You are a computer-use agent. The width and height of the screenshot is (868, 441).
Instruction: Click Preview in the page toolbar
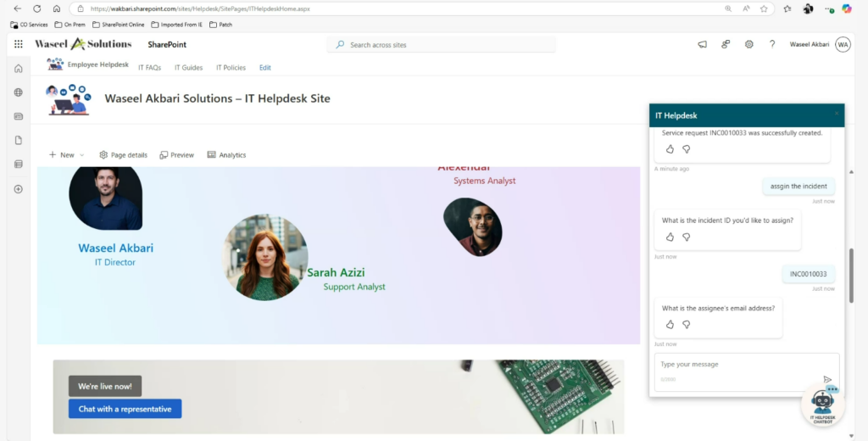coord(176,155)
